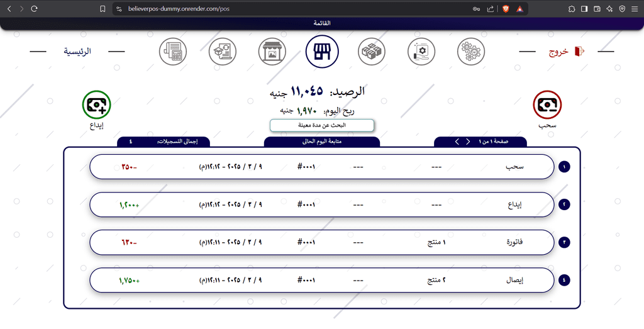Click the red exit door icon
Screen dimensions: 644x329
pos(579,52)
